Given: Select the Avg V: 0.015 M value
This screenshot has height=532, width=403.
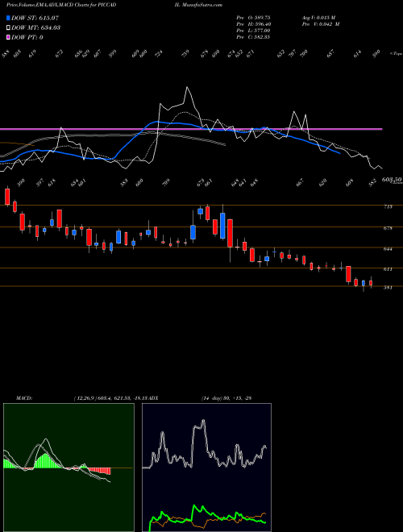Looking at the screenshot, I should point(318,18).
